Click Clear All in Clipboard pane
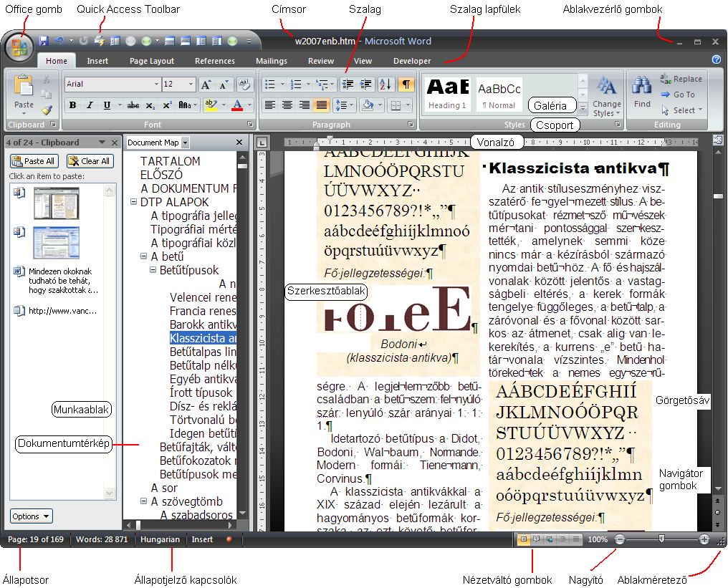The height and width of the screenshot is (588, 728). (90, 161)
